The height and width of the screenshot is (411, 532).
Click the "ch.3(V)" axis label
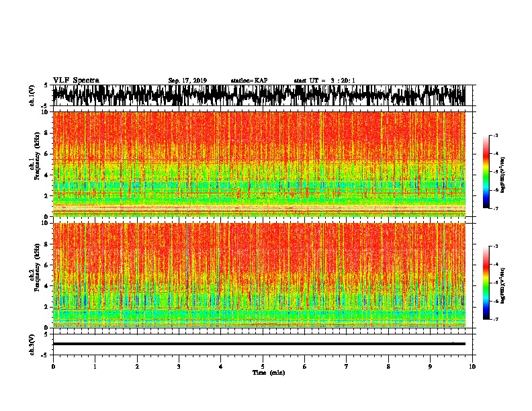(x=32, y=345)
